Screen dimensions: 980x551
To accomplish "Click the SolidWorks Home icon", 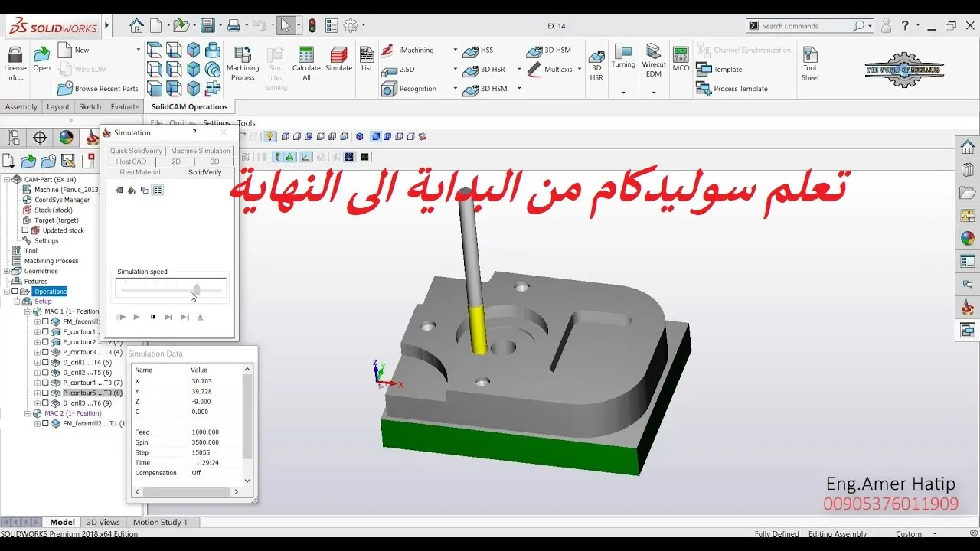I will click(136, 25).
